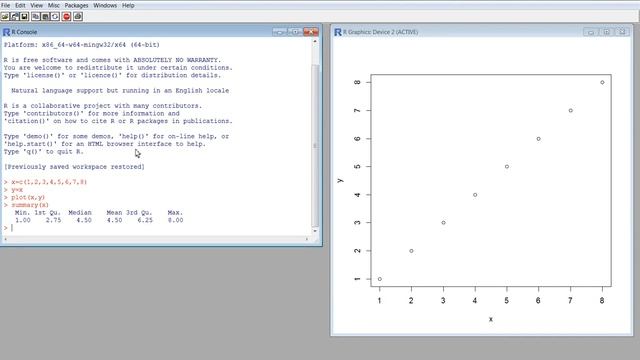Open the Windows menu
640x360 pixels.
point(105,5)
